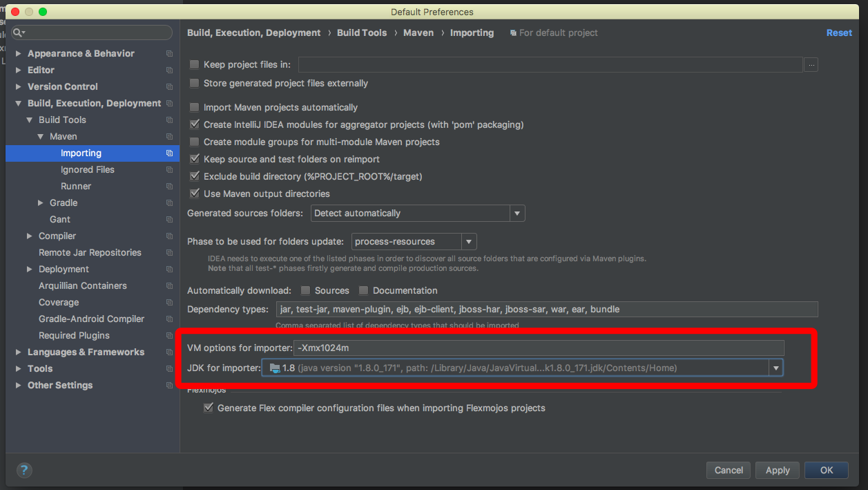Image resolution: width=868 pixels, height=490 pixels.
Task: Click the help question mark icon
Action: click(24, 471)
